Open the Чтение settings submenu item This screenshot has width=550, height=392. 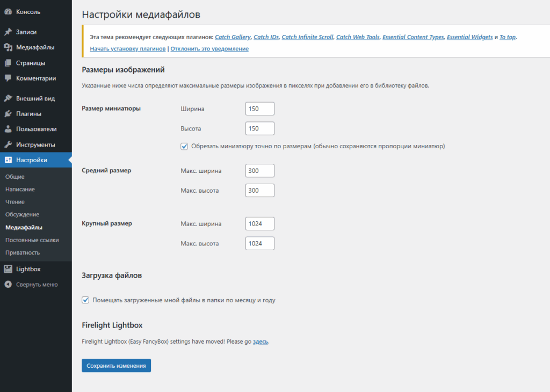pyautogui.click(x=15, y=202)
